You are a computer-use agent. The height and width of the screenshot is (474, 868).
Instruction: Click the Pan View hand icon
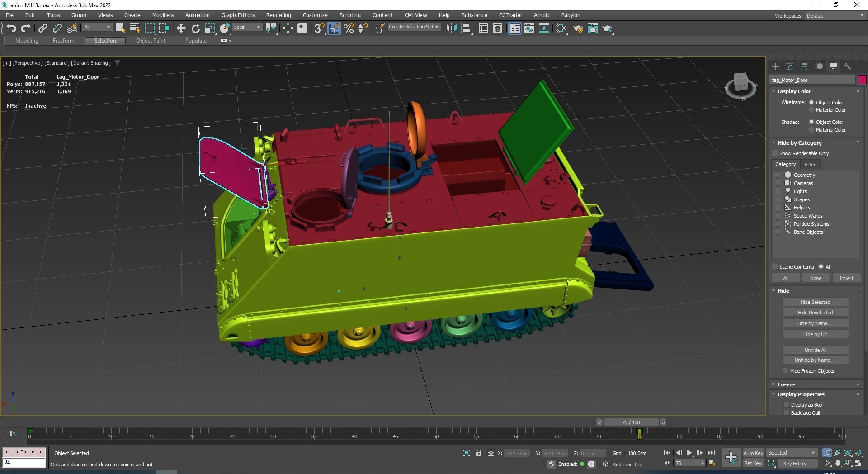(x=838, y=463)
